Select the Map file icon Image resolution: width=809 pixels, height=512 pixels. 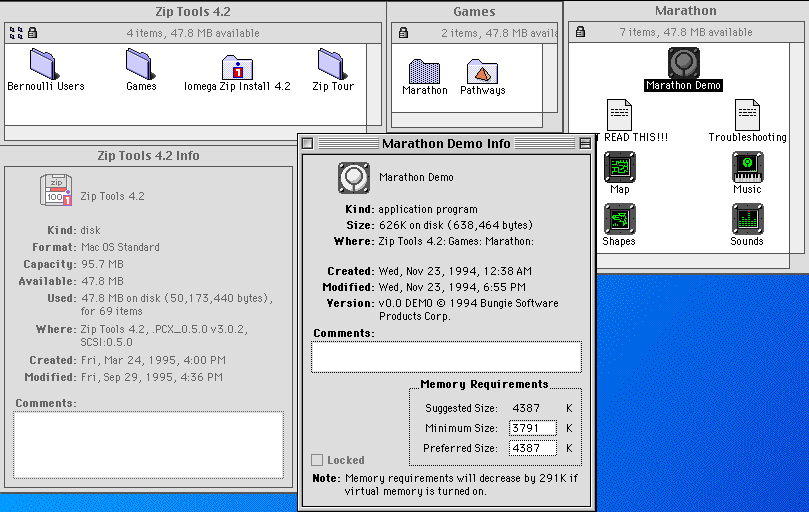coord(619,167)
